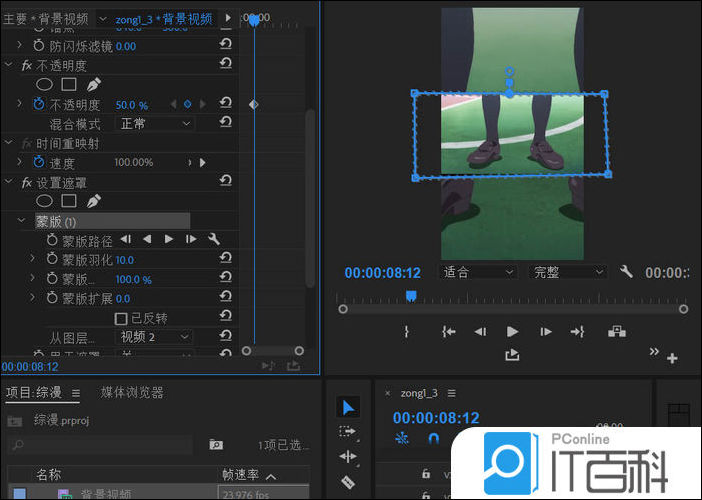702x500 pixels.
Task: Open the 蒙版路径 tracking wrench settings
Action: click(213, 240)
